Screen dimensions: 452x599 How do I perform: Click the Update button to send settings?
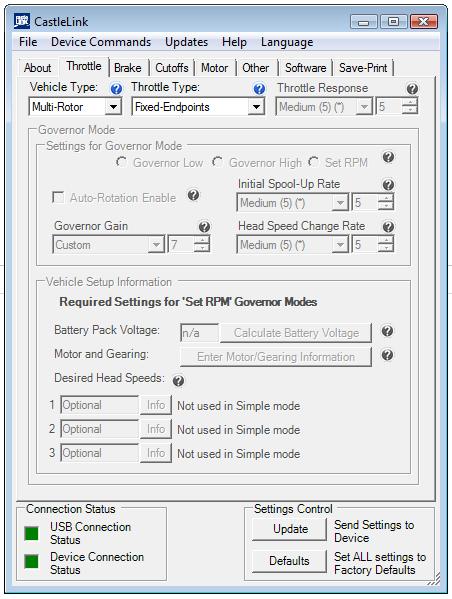coord(290,529)
